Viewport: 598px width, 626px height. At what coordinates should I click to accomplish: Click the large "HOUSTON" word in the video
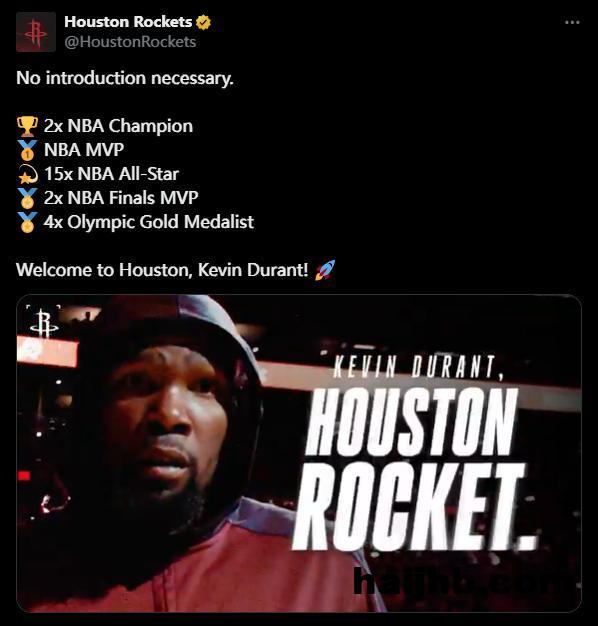(x=411, y=423)
